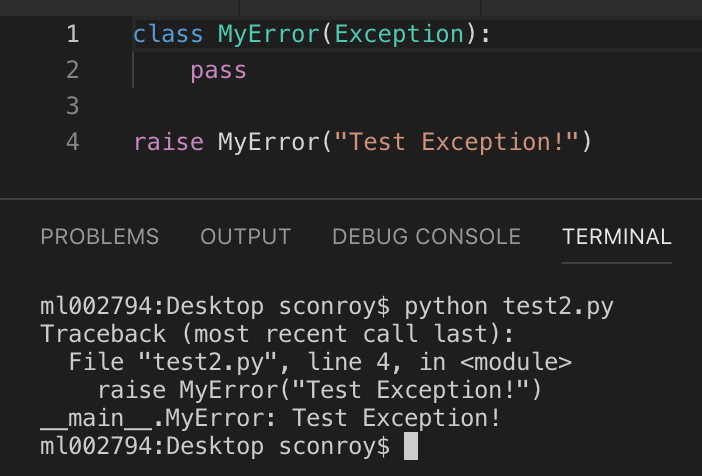Click line number 1 in the gutter
This screenshot has width=702, height=476.
coord(73,34)
